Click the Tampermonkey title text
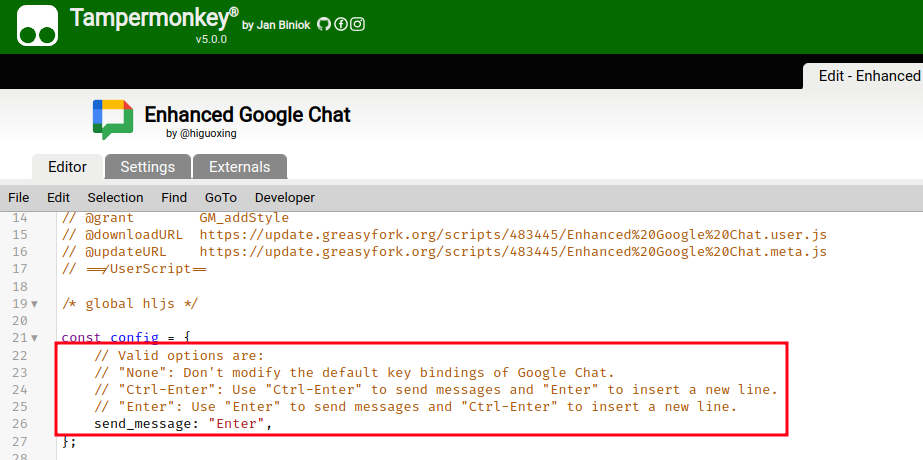 [x=154, y=18]
